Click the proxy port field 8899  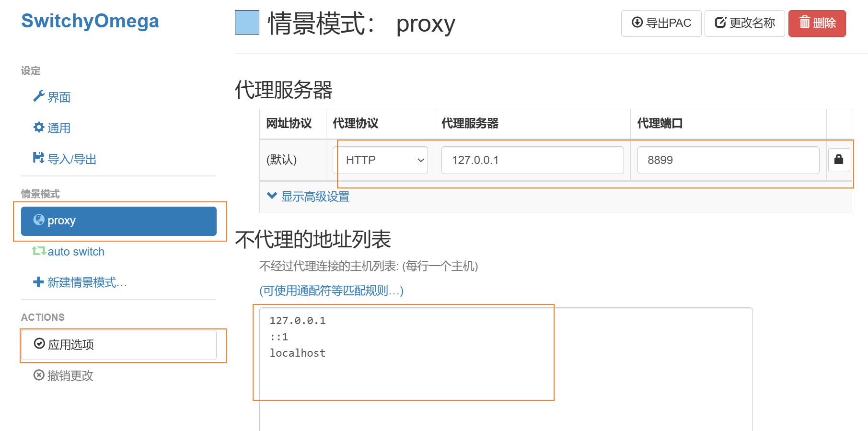click(728, 160)
